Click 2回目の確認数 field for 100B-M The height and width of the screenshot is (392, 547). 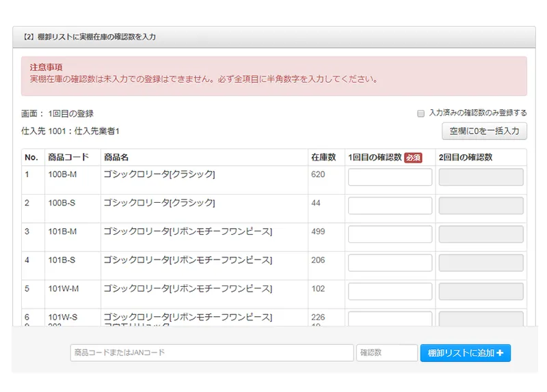pyautogui.click(x=481, y=177)
